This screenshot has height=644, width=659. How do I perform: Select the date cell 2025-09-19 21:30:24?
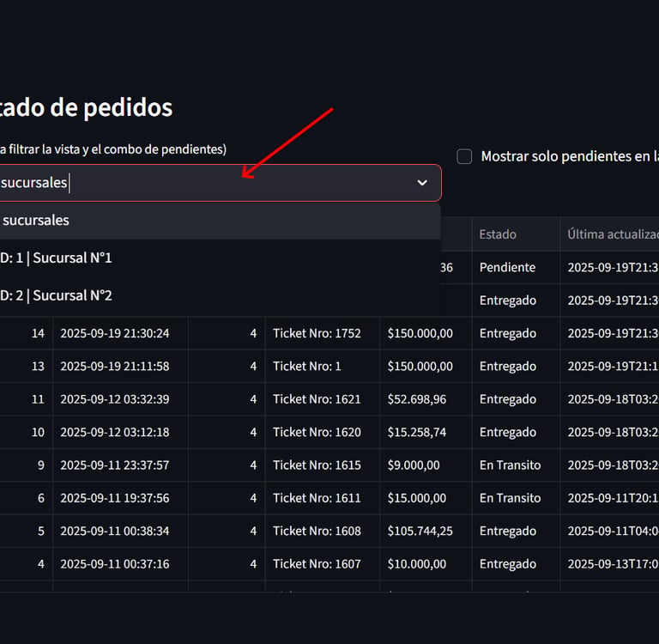click(120, 333)
